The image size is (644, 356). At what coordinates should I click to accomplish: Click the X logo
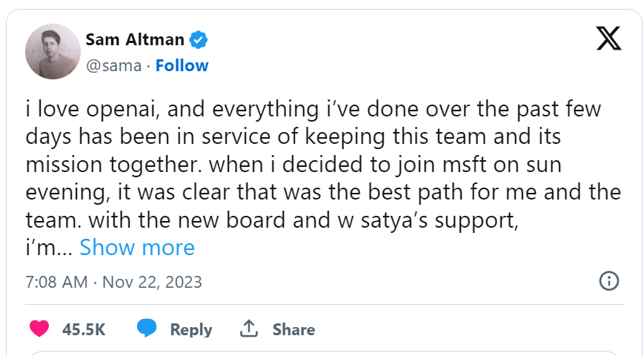608,37
